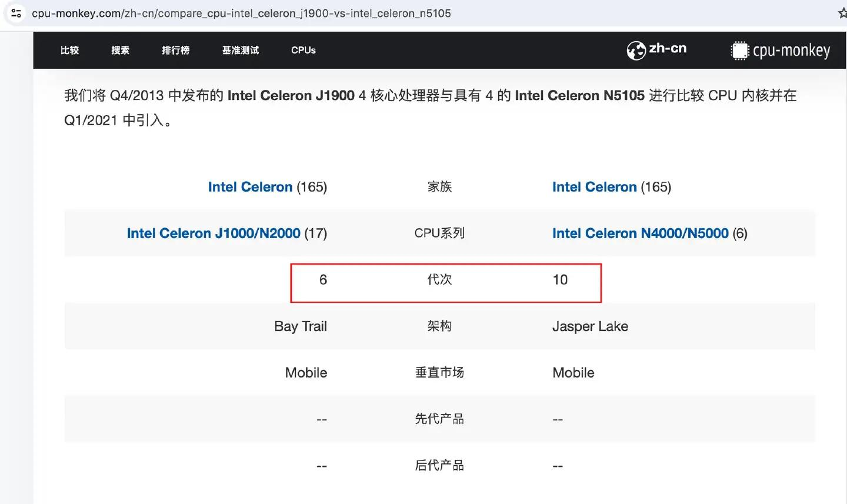Follow the Intel Celeron J1000/N2000 series link
The image size is (847, 504).
(214, 233)
